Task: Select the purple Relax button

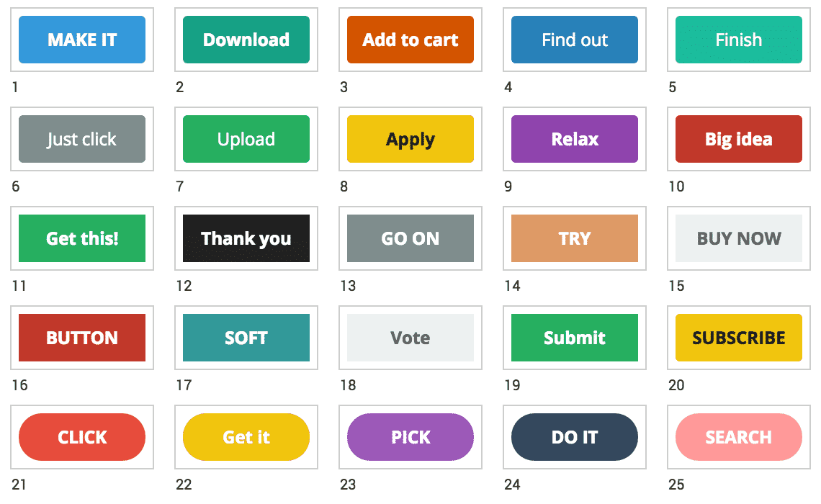Action: pos(574,139)
